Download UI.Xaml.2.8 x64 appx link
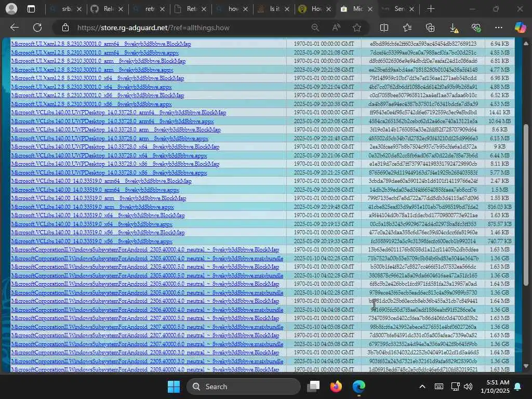The height and width of the screenshot is (399, 532). [91, 87]
